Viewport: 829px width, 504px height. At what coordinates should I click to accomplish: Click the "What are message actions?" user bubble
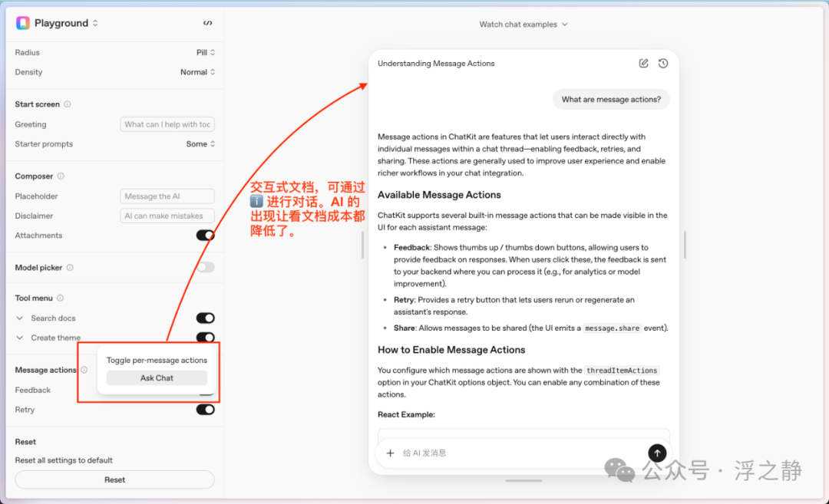[x=611, y=99]
